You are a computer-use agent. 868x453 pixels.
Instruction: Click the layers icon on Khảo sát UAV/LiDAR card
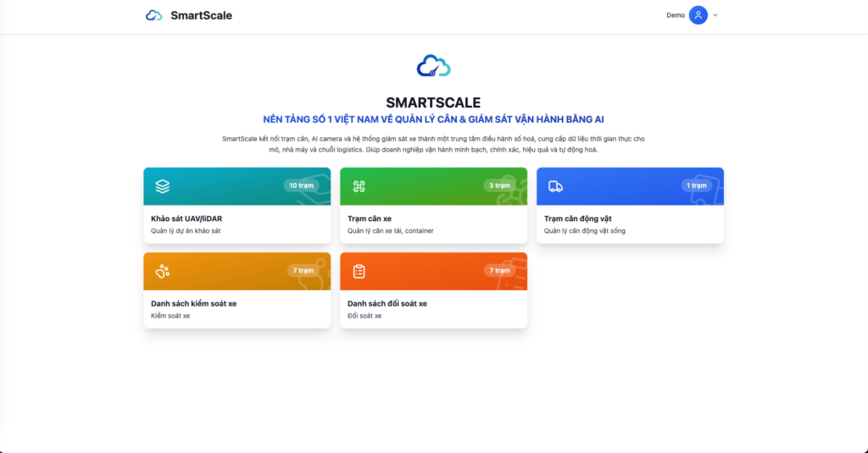(x=162, y=186)
